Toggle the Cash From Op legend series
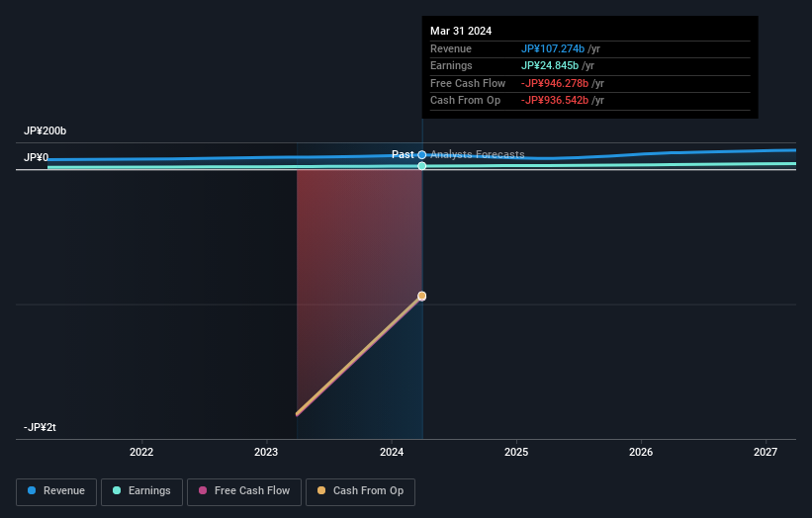812x518 pixels. (360, 491)
